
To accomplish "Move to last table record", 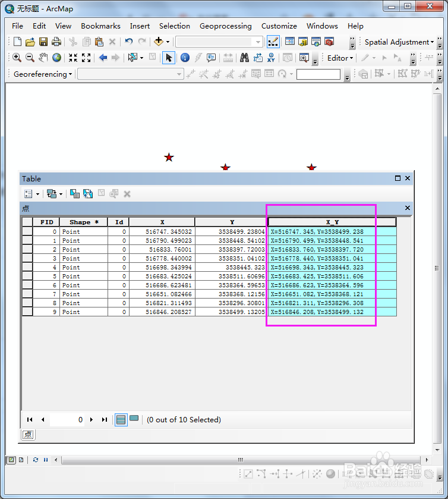I will tap(105, 420).
